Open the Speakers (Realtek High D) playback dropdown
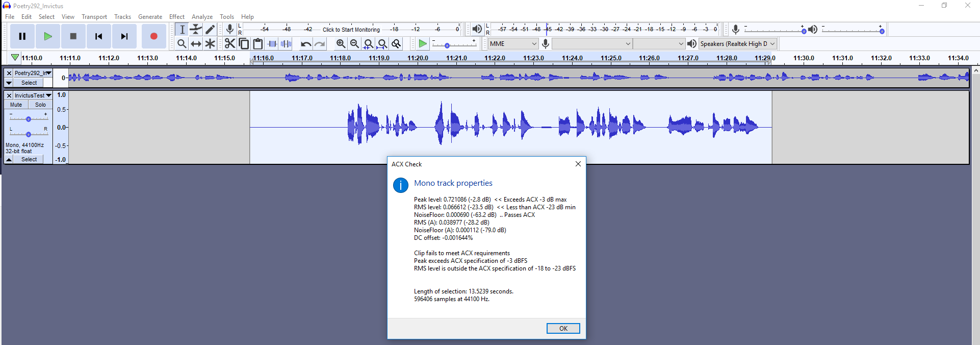The image size is (980, 345). click(x=737, y=44)
